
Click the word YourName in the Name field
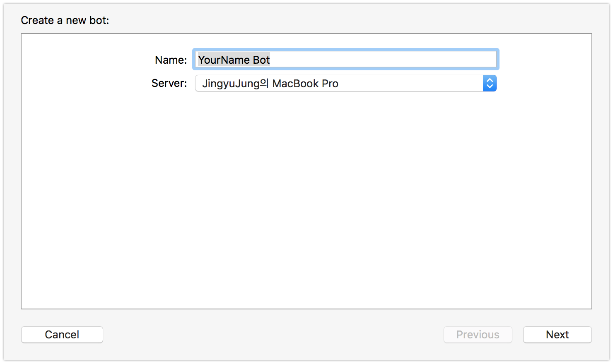click(224, 60)
